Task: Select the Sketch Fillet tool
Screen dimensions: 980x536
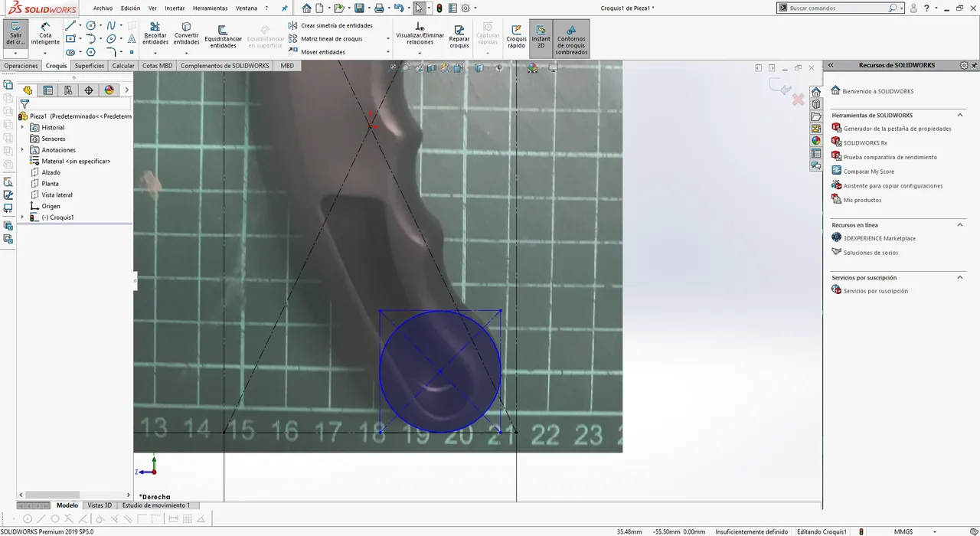Action: click(111, 53)
